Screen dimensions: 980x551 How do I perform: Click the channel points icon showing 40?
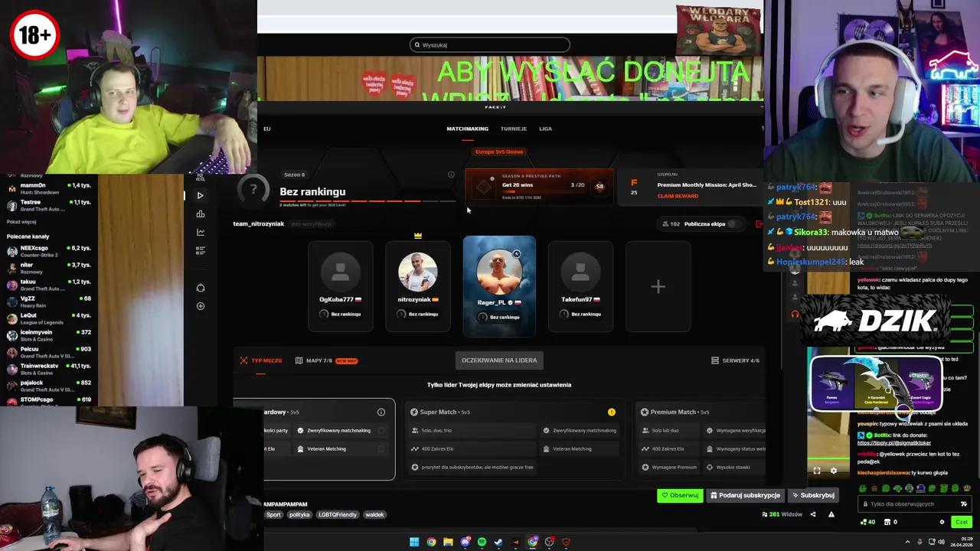pos(867,522)
